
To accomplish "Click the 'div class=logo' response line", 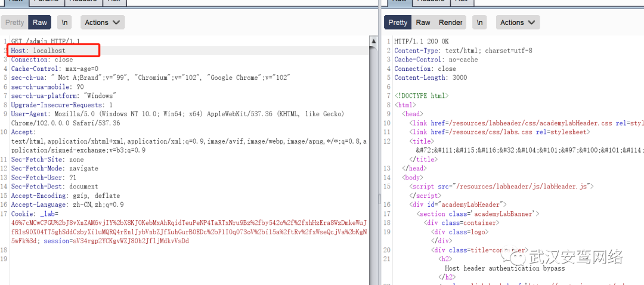I will [x=460, y=231].
